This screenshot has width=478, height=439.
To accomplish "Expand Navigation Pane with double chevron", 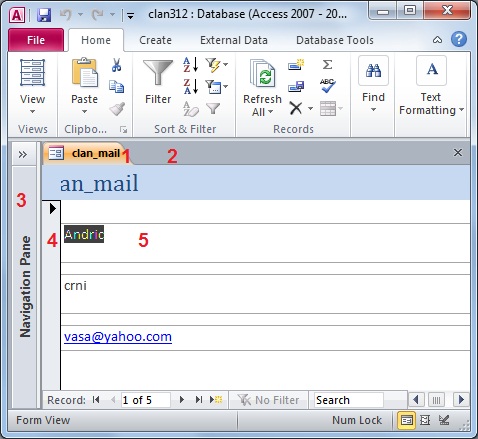I will 23,154.
